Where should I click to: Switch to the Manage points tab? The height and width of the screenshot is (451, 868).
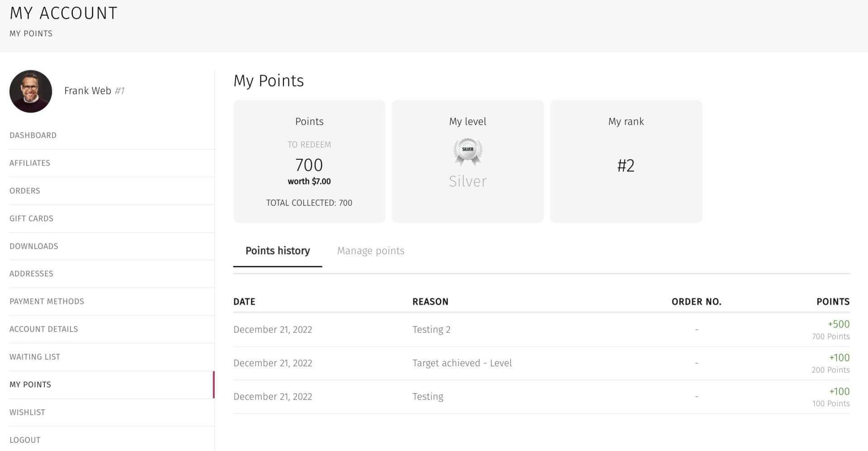click(x=371, y=251)
